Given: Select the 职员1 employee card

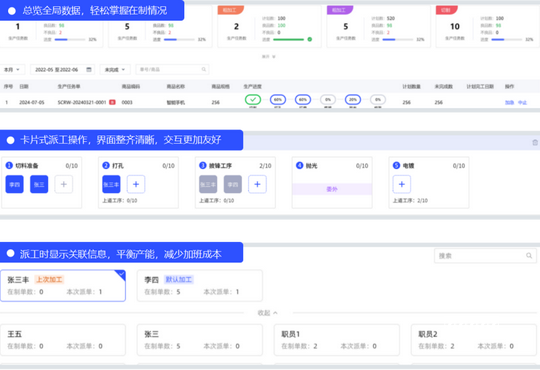Looking at the screenshot, I should [337, 340].
